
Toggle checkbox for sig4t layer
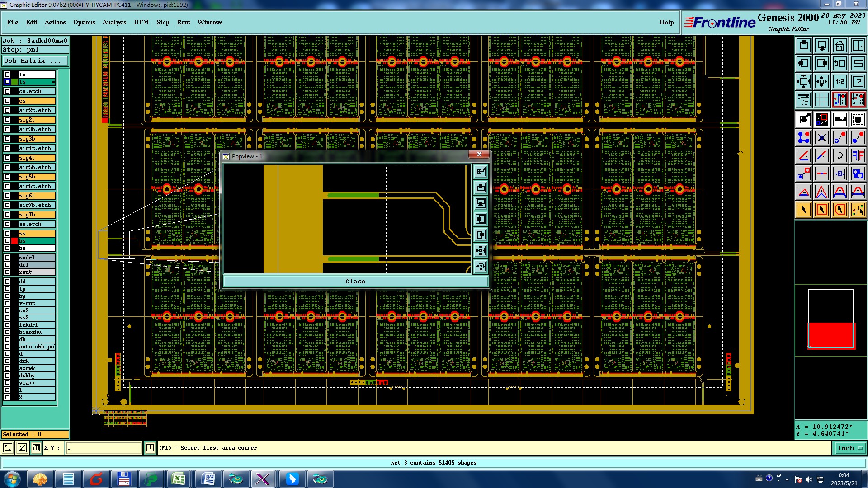click(x=7, y=158)
